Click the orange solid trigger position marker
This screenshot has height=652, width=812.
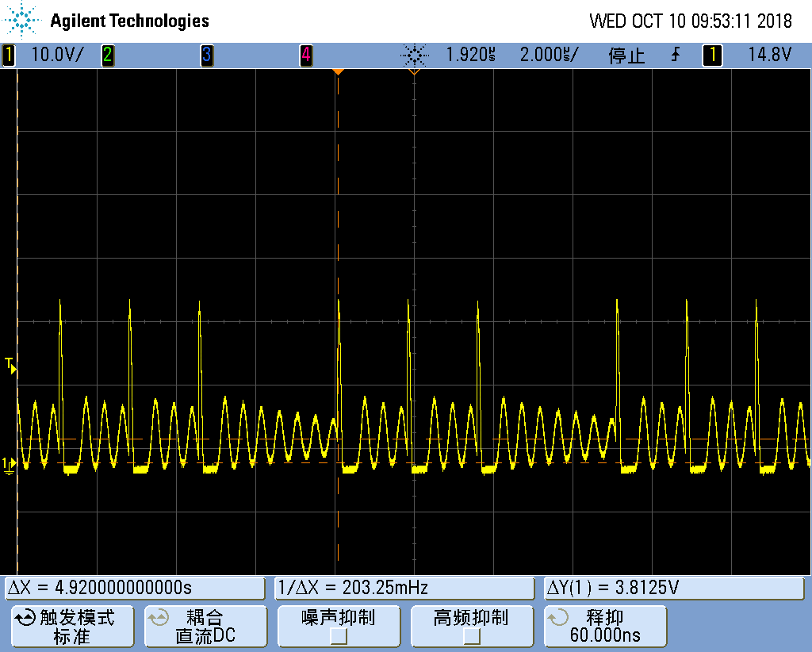point(338,71)
